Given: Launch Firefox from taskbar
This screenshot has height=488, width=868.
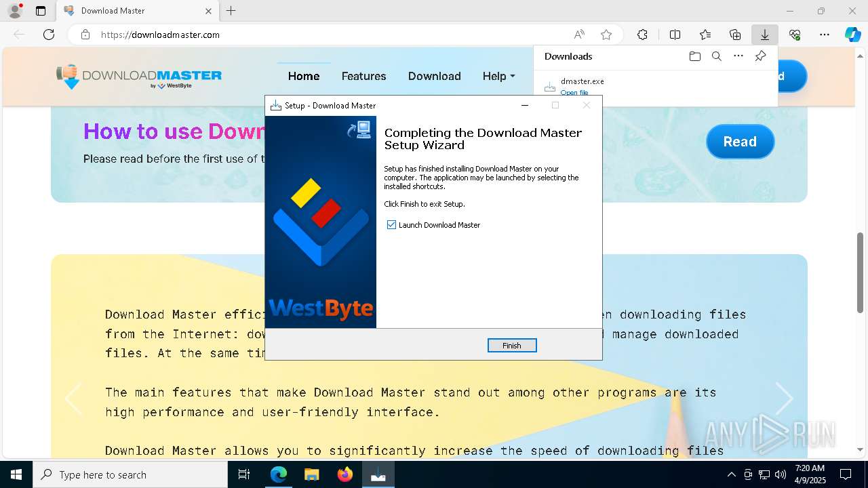Looking at the screenshot, I should (344, 474).
